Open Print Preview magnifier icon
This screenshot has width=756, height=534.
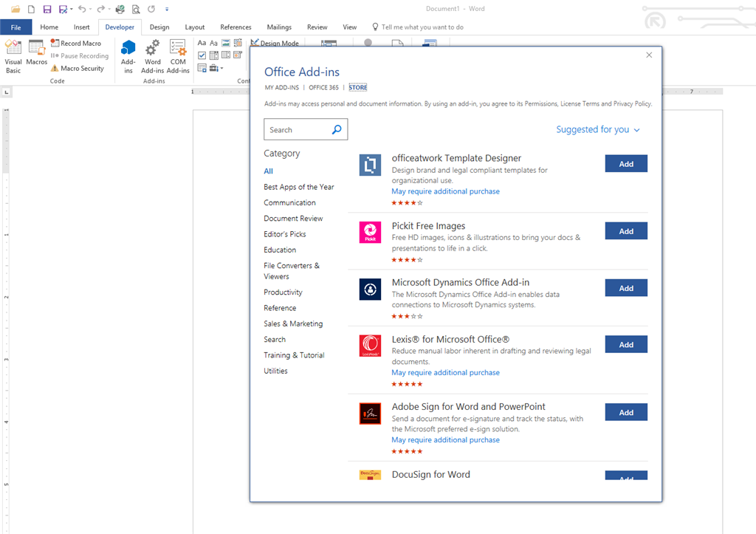pos(136,9)
